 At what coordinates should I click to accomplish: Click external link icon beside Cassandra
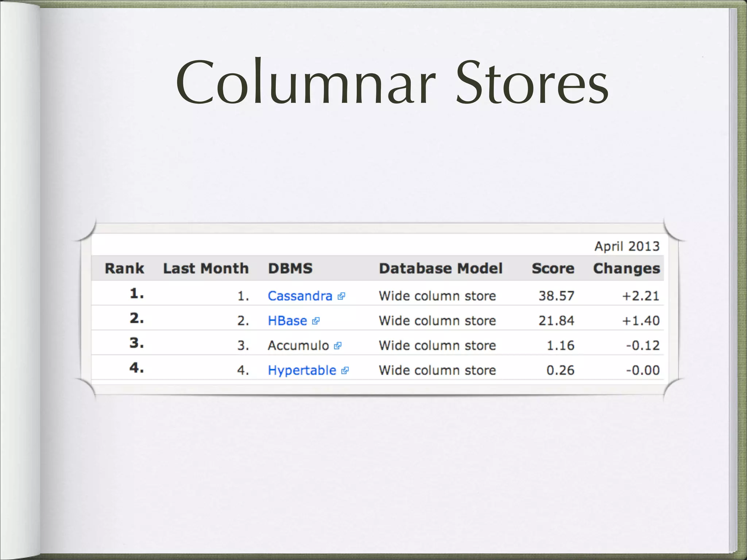[341, 296]
